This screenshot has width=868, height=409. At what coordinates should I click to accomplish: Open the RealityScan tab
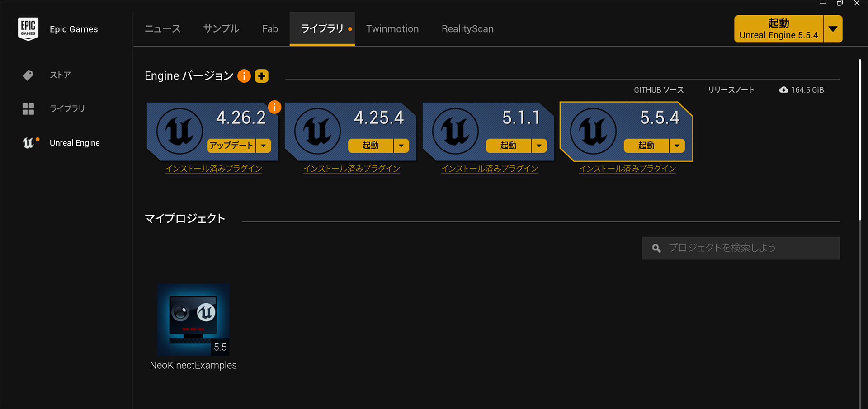click(467, 29)
